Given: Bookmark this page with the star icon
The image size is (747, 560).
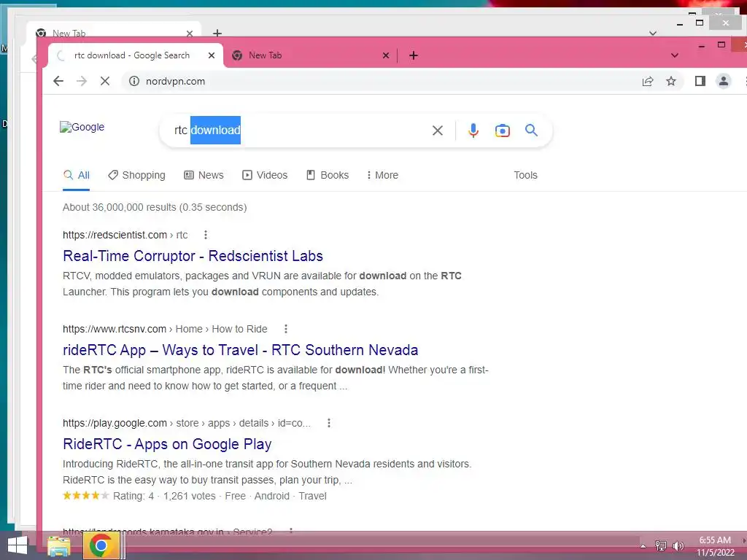Looking at the screenshot, I should [671, 81].
